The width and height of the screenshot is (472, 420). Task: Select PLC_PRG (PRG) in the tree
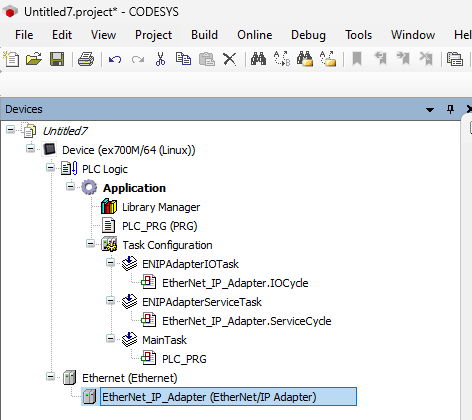click(160, 226)
